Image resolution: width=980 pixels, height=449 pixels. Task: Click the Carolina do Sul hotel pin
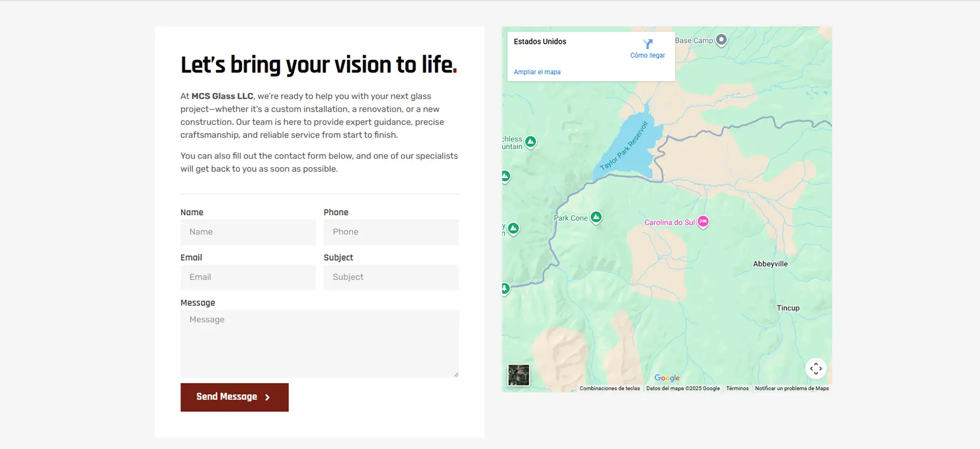click(x=703, y=221)
